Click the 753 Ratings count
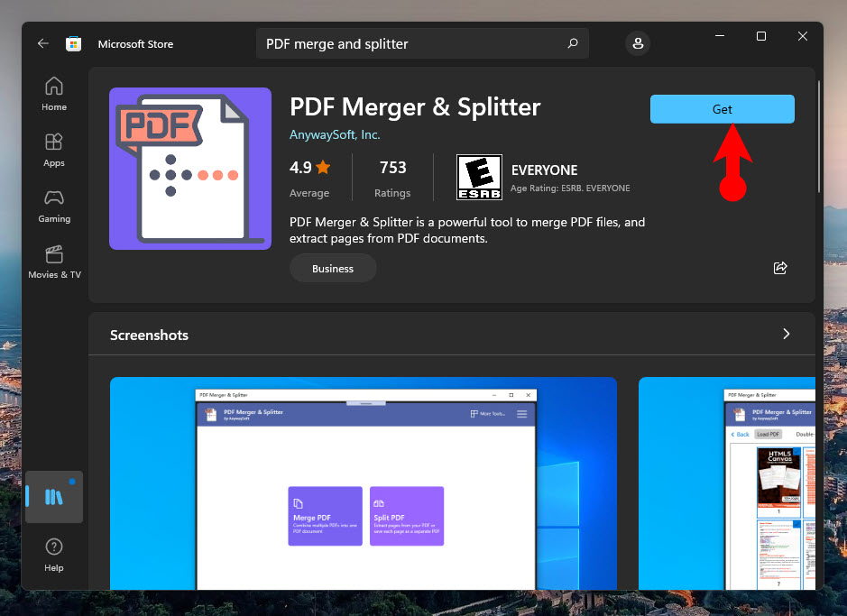Screen dimensions: 847x616 (x=392, y=168)
